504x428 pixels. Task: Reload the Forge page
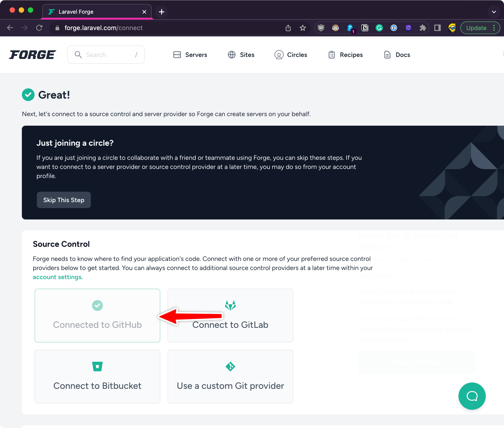pos(39,28)
